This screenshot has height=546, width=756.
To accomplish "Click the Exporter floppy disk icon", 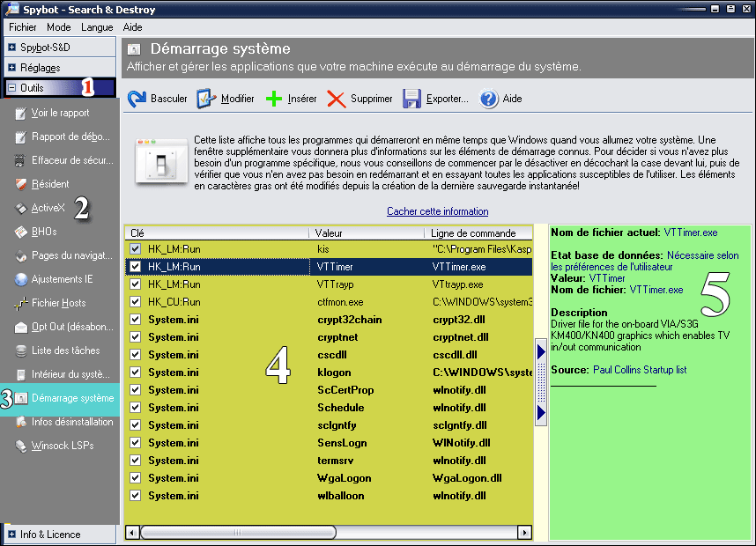I will tap(411, 99).
